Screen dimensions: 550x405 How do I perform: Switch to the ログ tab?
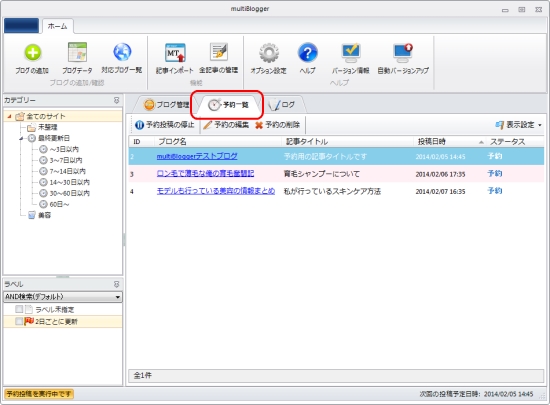tap(282, 104)
